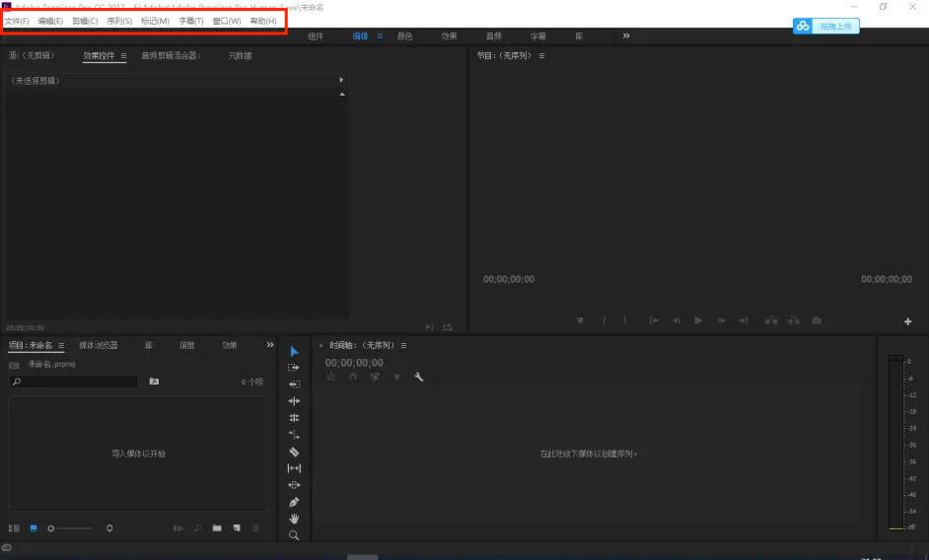The image size is (929, 560).
Task: Open the button editor plus in program monitor
Action: pos(907,321)
